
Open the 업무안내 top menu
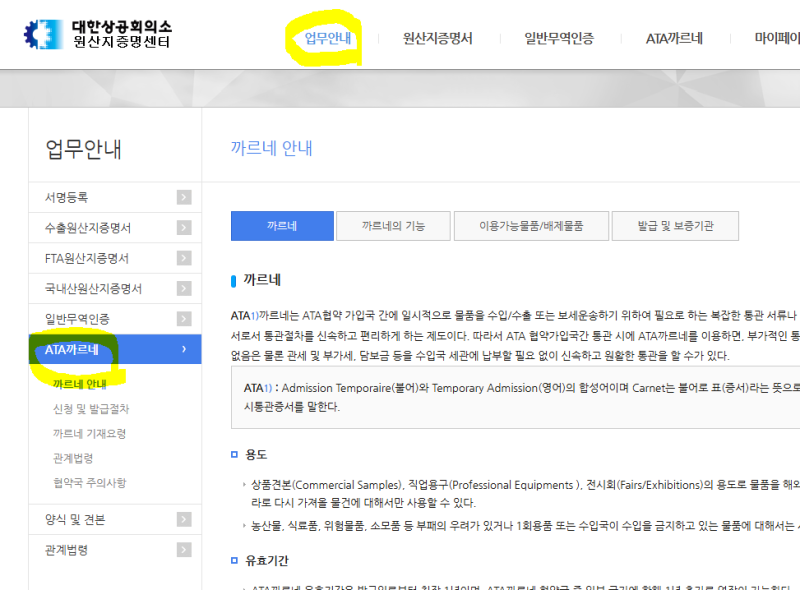tap(328, 38)
